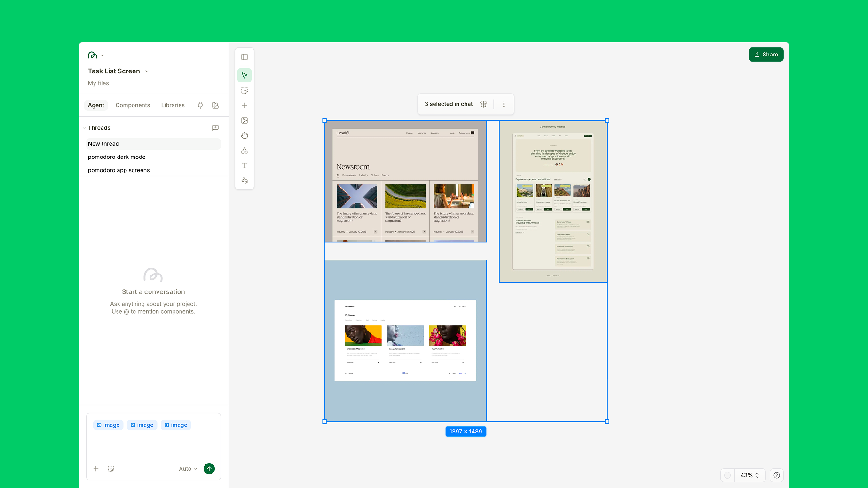Select the Hand pan tool
Viewport: 868px width, 488px height.
(245, 135)
